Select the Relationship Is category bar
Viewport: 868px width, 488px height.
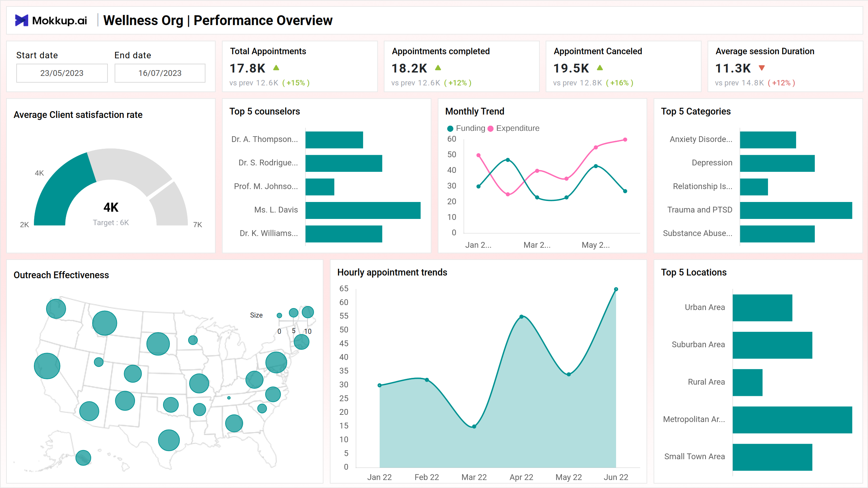point(754,187)
